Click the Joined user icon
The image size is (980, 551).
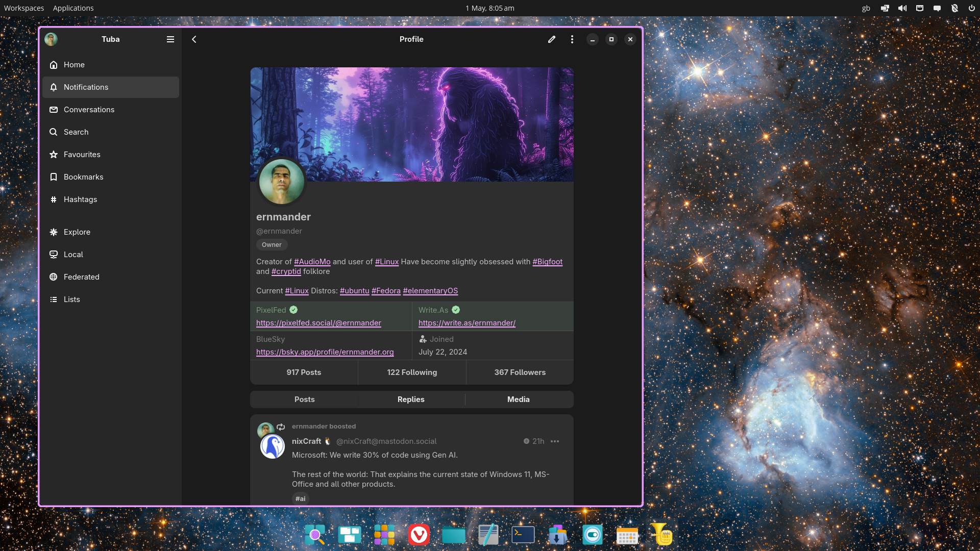click(423, 339)
